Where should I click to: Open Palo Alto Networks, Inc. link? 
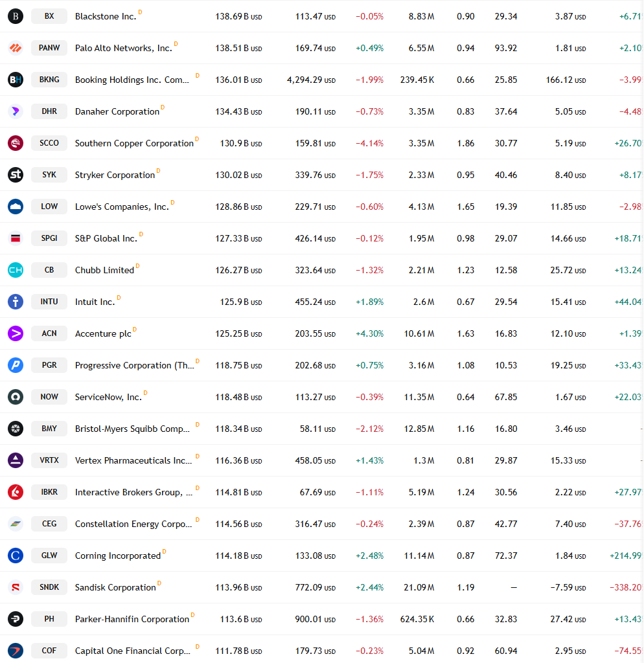(x=124, y=48)
